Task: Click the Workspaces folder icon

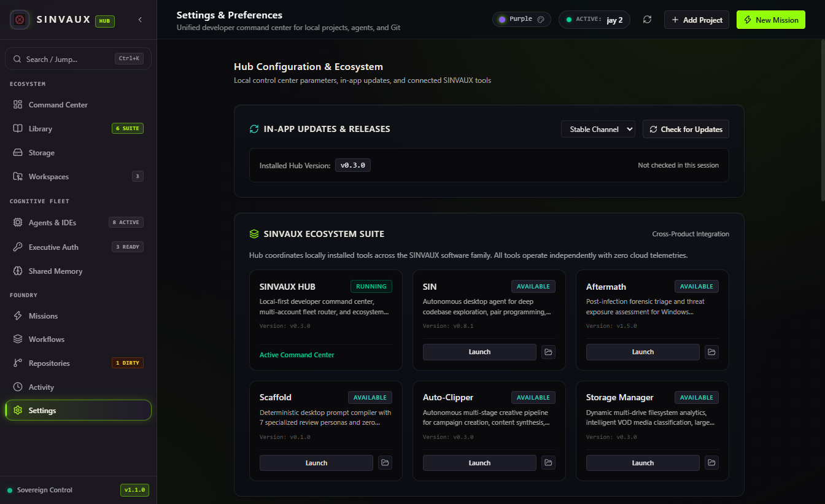Action: 18,177
